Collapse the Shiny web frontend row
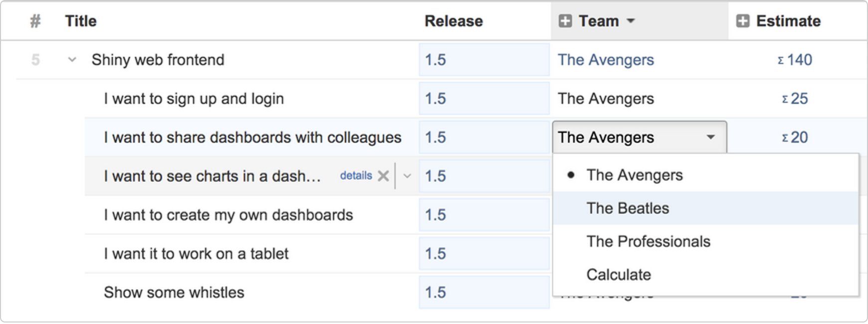Viewport: 868px width, 324px height. pos(72,60)
